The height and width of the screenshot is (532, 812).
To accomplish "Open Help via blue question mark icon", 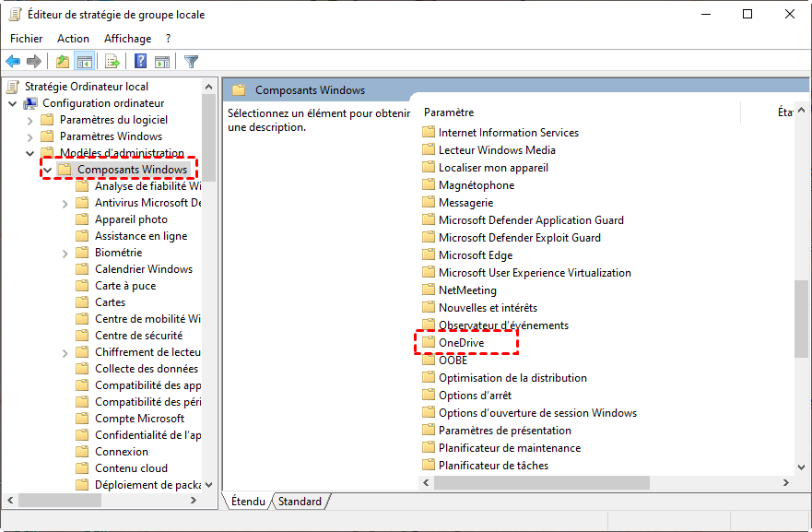I will [x=141, y=62].
